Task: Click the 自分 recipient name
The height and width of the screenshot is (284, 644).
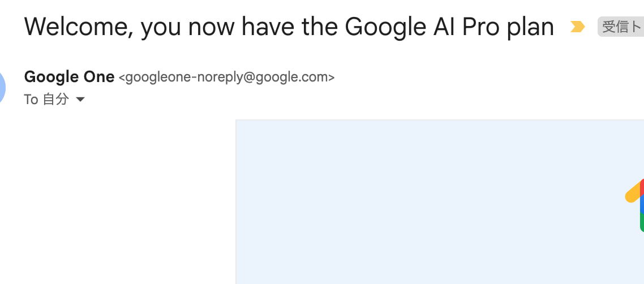Action: (56, 100)
